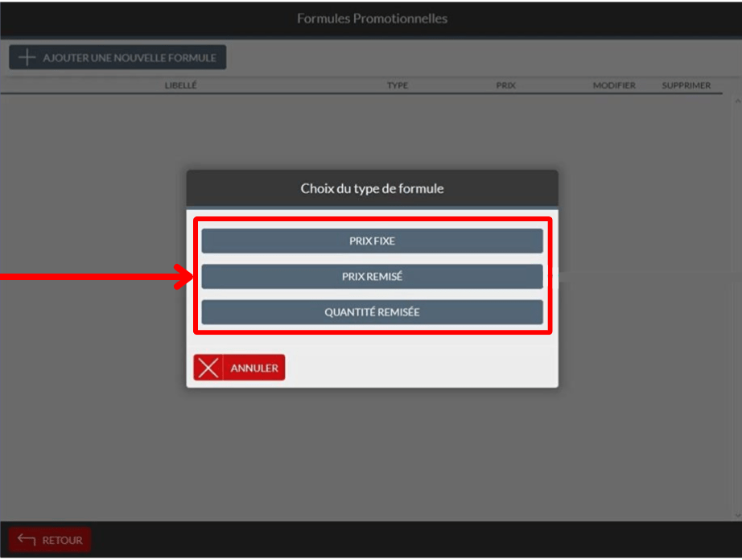Screen dimensions: 742x560
Task: Click the scrollbar down arrow
Action: 736,515
